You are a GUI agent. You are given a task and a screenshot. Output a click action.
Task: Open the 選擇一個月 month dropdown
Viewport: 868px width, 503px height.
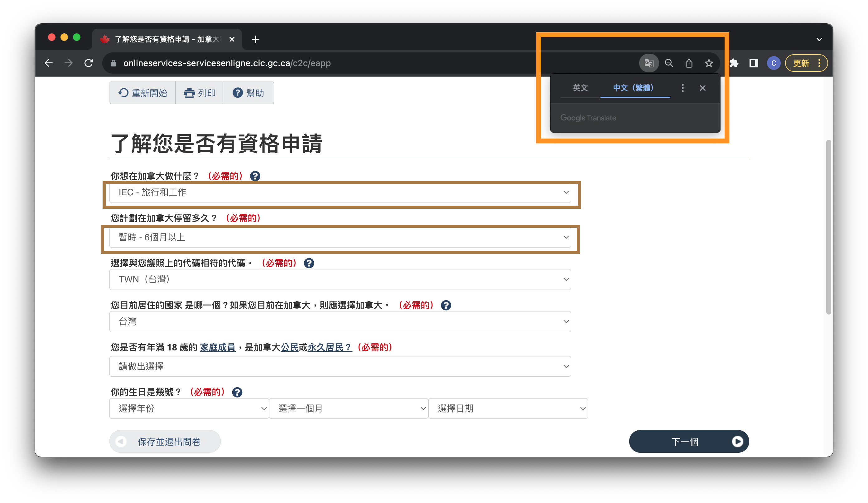pos(349,408)
